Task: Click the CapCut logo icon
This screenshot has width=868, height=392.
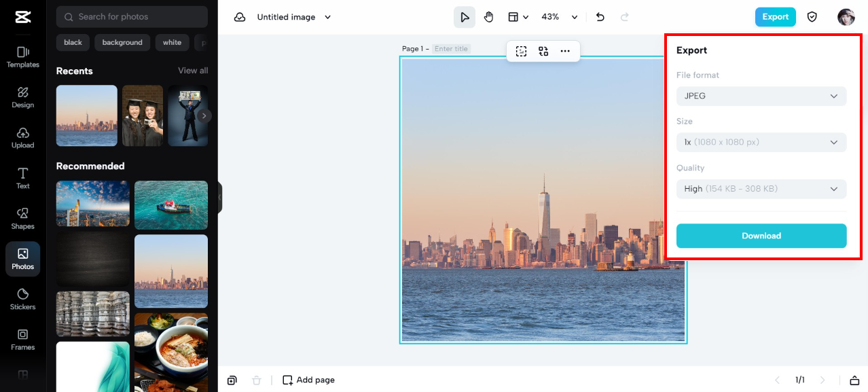Action: (x=22, y=16)
